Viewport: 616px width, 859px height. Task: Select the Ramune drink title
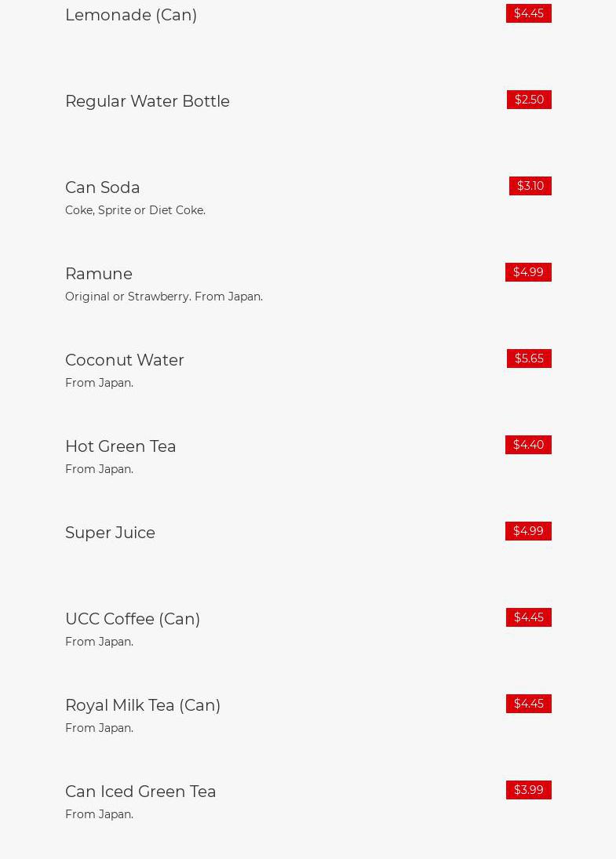[99, 274]
